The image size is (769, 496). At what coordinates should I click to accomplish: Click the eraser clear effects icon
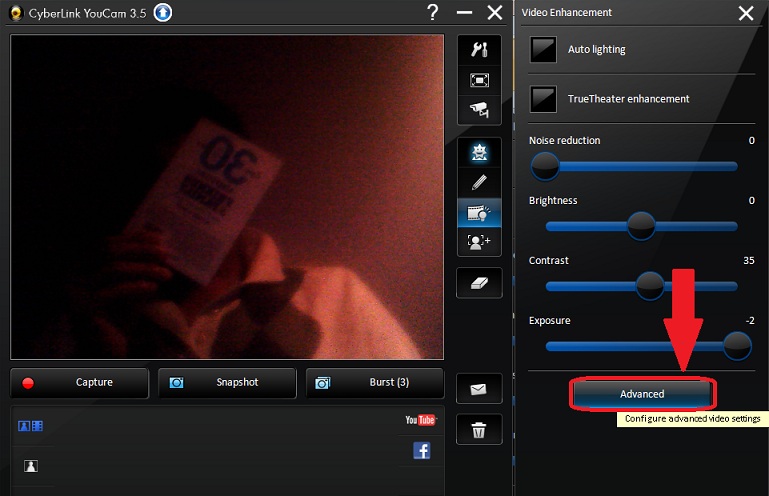pyautogui.click(x=479, y=283)
